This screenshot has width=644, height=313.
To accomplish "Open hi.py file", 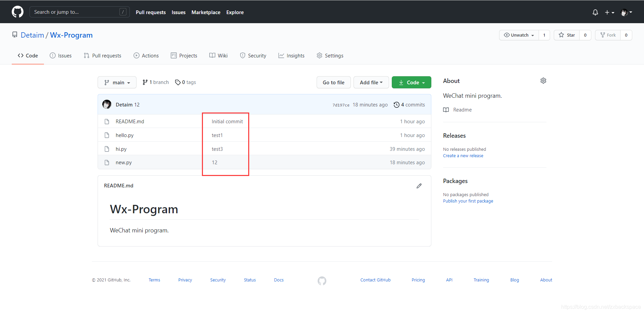I will pyautogui.click(x=121, y=149).
